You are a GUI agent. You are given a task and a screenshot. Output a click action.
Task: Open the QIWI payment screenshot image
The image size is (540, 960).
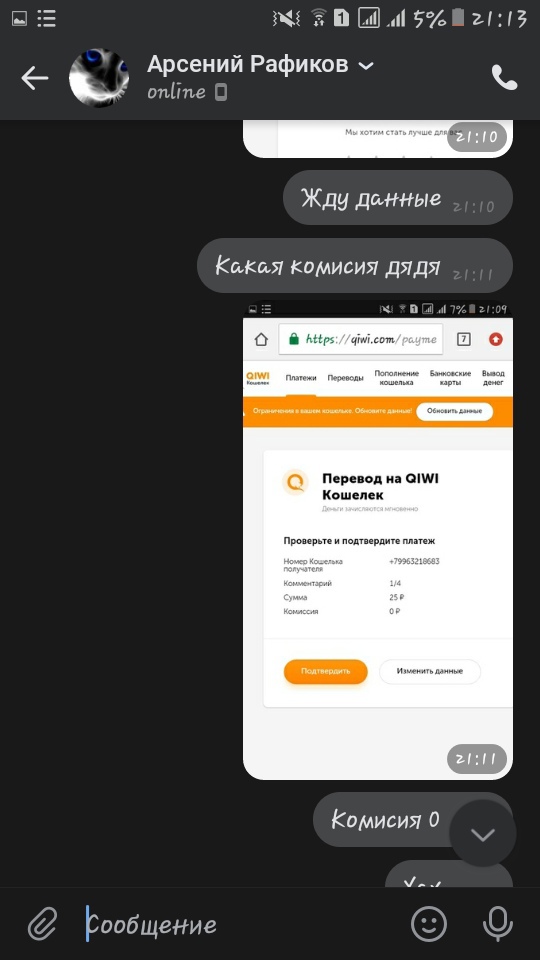tap(378, 539)
